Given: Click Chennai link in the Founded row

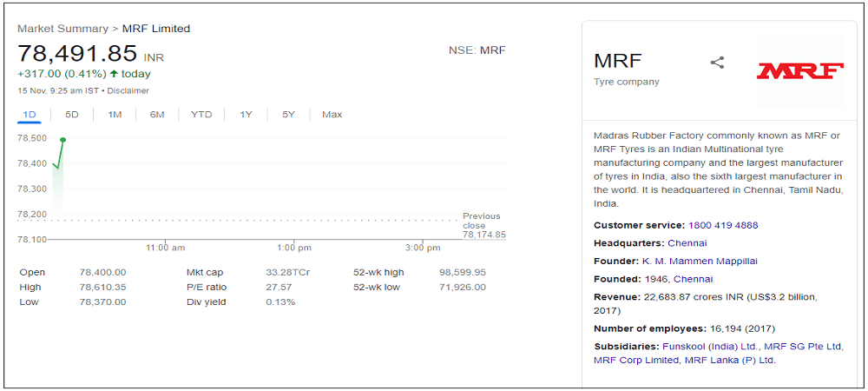Looking at the screenshot, I should pyautogui.click(x=693, y=279).
